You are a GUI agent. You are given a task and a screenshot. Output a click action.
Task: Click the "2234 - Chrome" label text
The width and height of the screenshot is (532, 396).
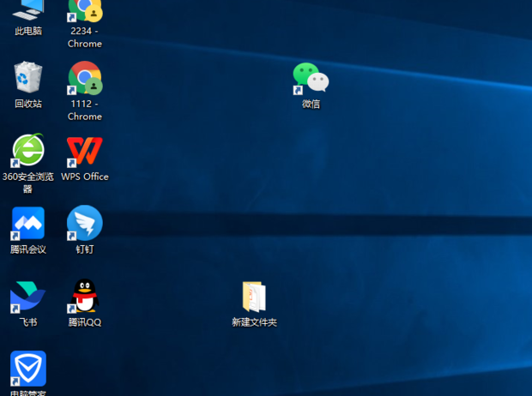pyautogui.click(x=85, y=38)
